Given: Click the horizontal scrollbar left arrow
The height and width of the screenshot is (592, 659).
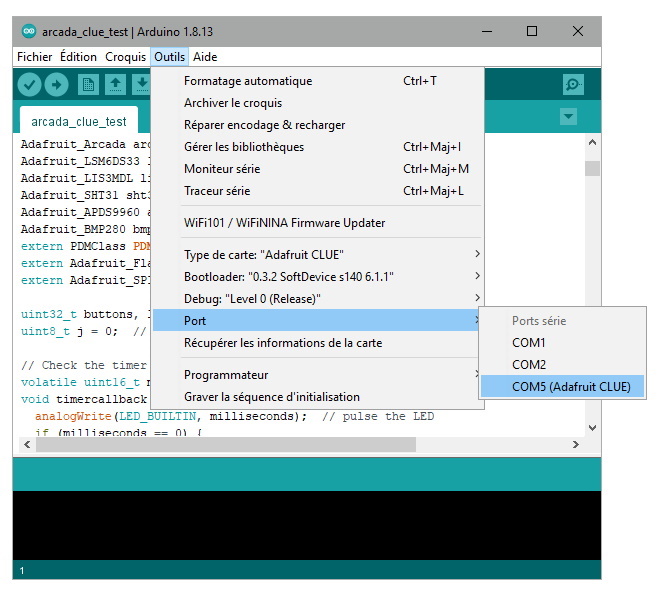Looking at the screenshot, I should click(x=27, y=445).
